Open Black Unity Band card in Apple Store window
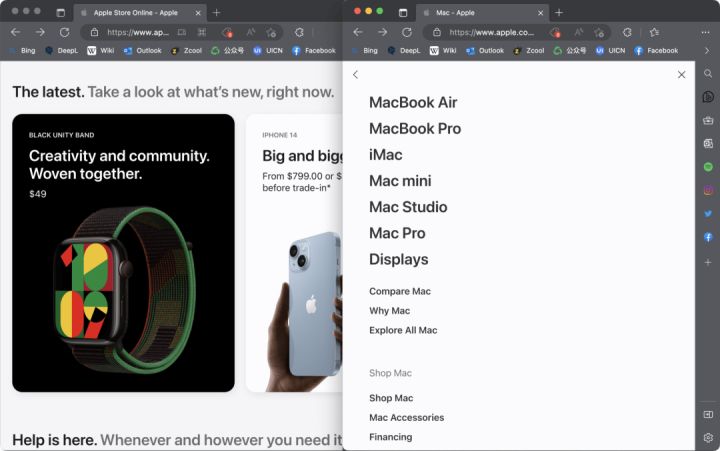The image size is (720, 451). tap(123, 253)
